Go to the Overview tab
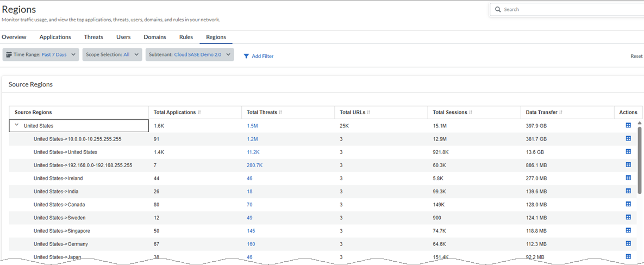Image resolution: width=644 pixels, height=265 pixels. click(x=14, y=37)
